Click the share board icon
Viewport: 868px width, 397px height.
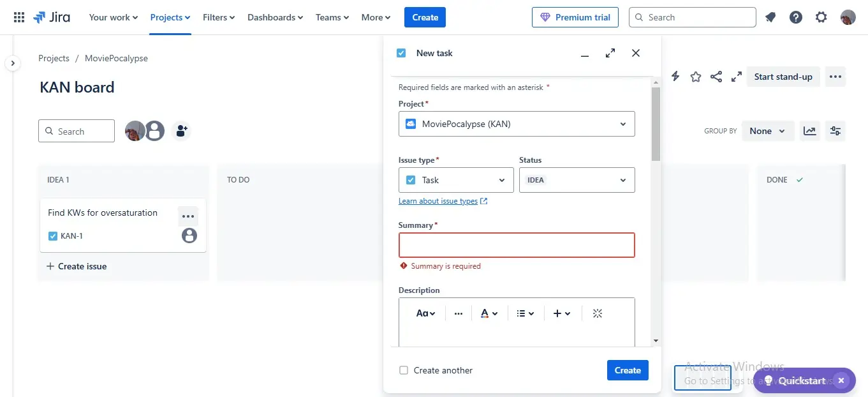(x=716, y=77)
